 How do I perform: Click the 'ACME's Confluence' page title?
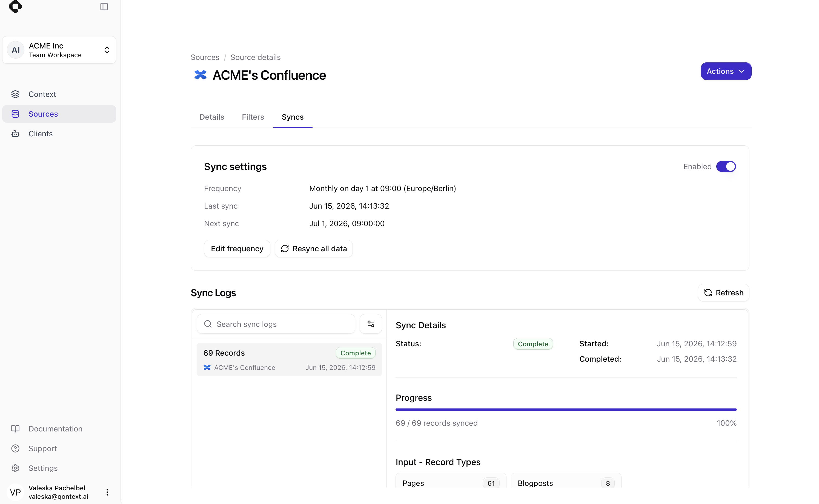tap(269, 75)
